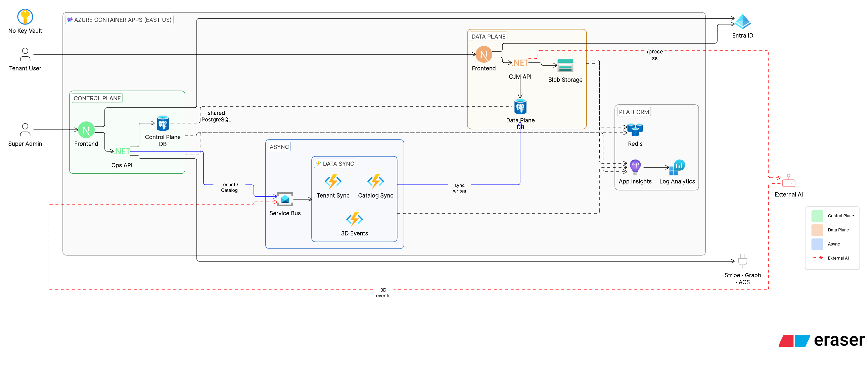Select the CONTROL PLANE group label
Screen dimensions: 868x384
97,98
